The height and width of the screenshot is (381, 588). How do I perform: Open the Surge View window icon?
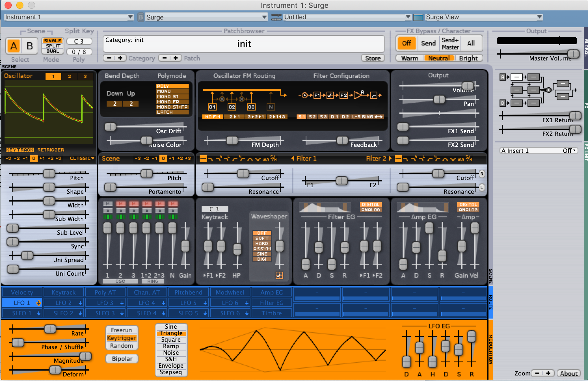tap(418, 17)
